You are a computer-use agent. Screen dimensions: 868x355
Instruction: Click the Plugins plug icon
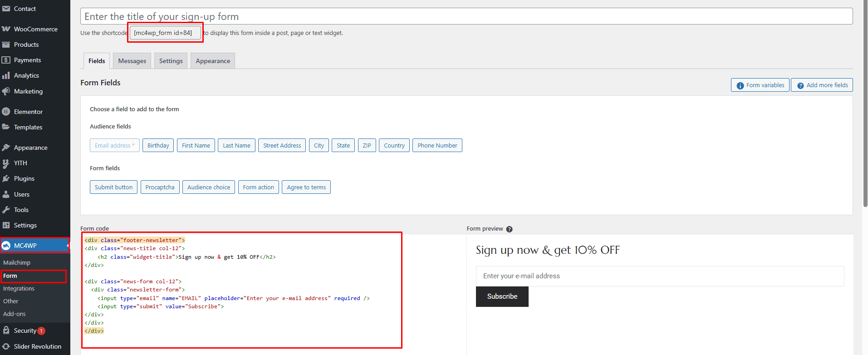[x=6, y=178]
